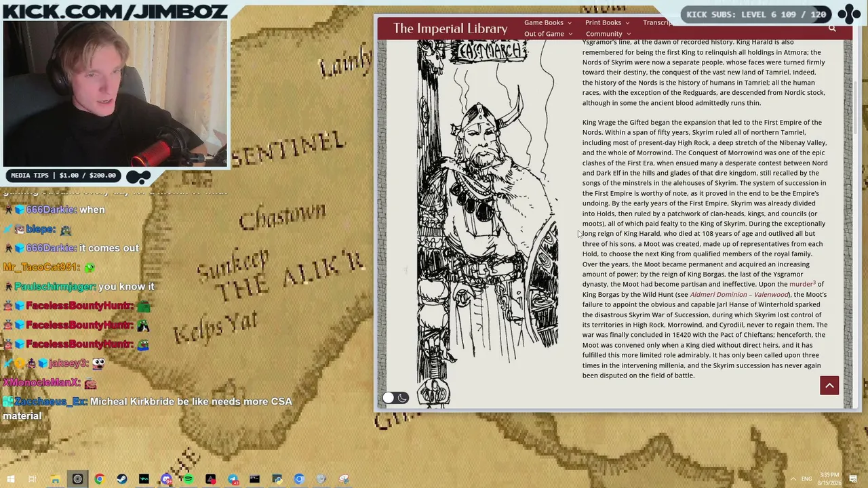This screenshot has height=488, width=868.
Task: Open Task View on the taskbar
Action: (x=33, y=479)
